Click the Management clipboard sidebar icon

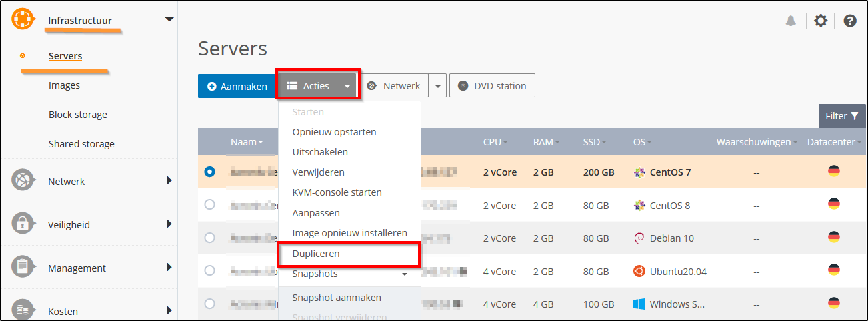pyautogui.click(x=23, y=268)
